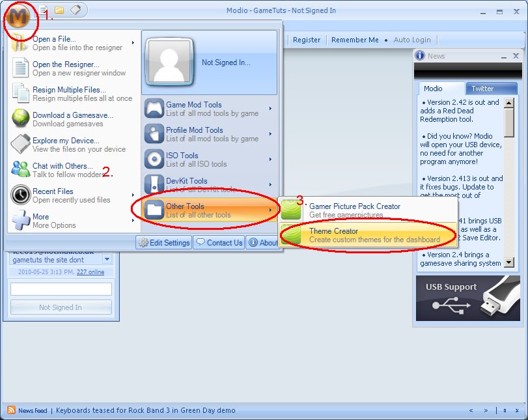Click the Resign Multiple Files icon

(21, 93)
